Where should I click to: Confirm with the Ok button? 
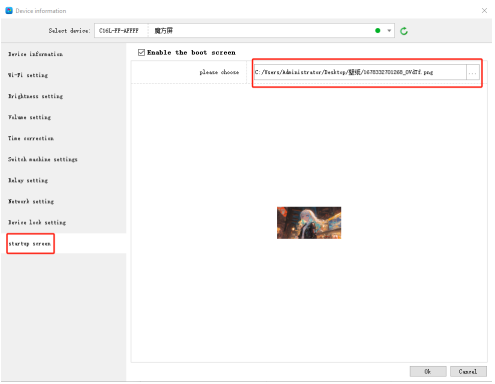(428, 371)
